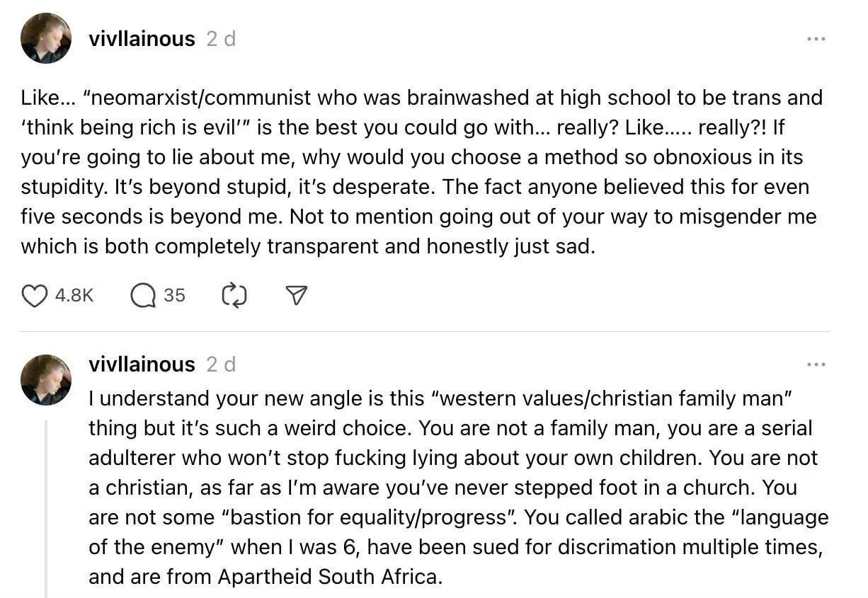
Task: Repost the first post using the repost arrows
Action: point(234,295)
